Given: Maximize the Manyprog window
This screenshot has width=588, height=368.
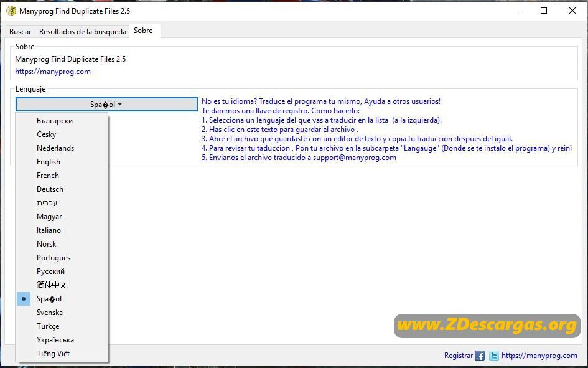Looking at the screenshot, I should (x=544, y=11).
